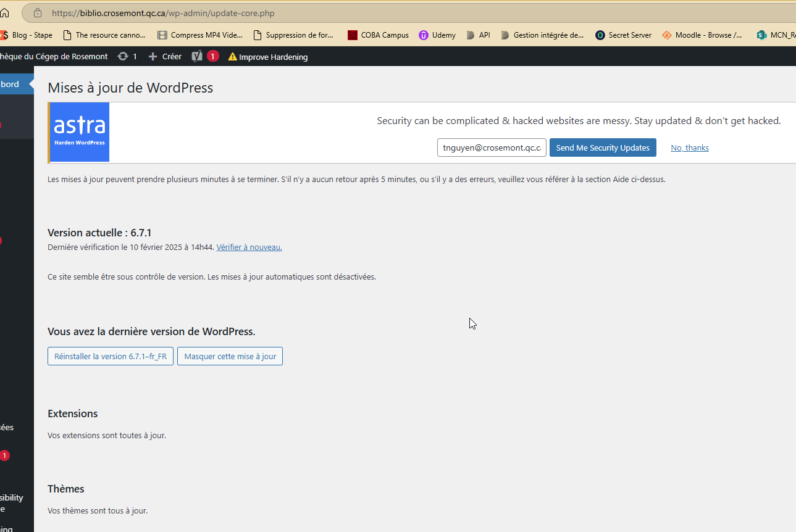Image resolution: width=796 pixels, height=532 pixels.
Task: Click the Astra Harden WordPress logo
Action: 79,132
